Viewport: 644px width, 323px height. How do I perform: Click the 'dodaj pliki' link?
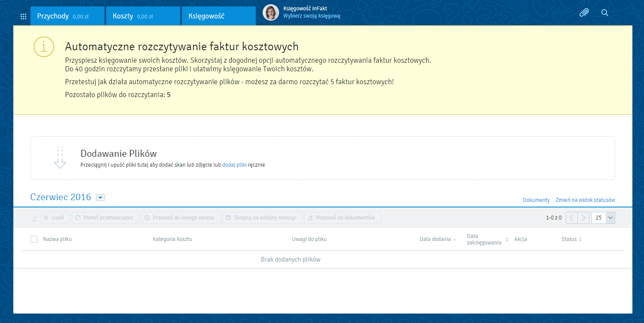[234, 165]
